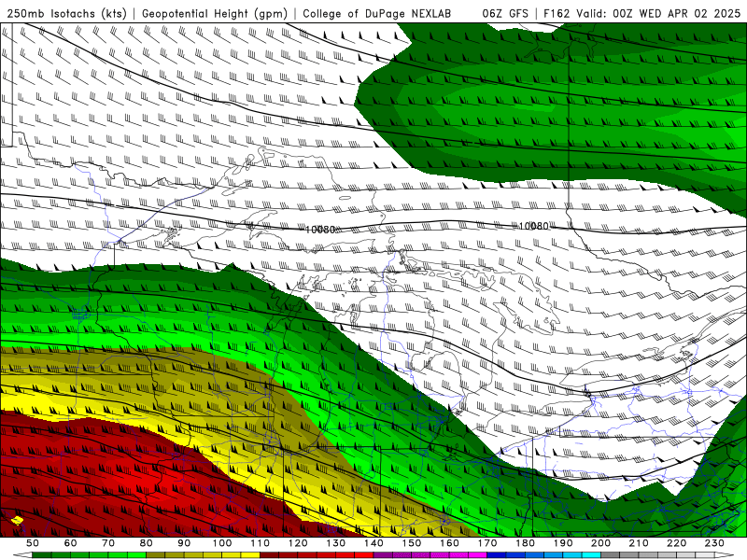Select the 'Geopotential Height (gpm)' header label
This screenshot has width=747, height=560.
(215, 14)
